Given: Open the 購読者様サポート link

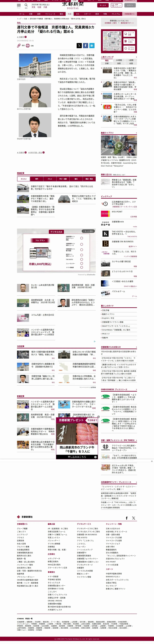Looking at the screenshot, I should tap(127, 23).
